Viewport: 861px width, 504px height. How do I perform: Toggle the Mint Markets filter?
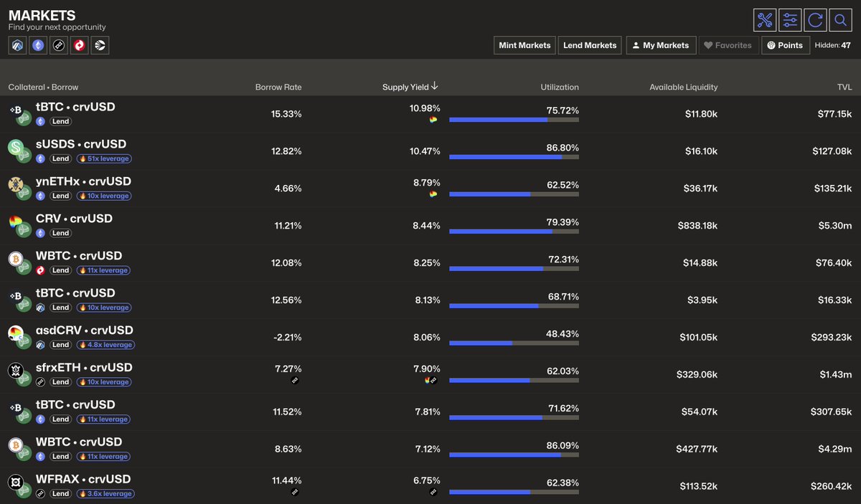pyautogui.click(x=524, y=45)
